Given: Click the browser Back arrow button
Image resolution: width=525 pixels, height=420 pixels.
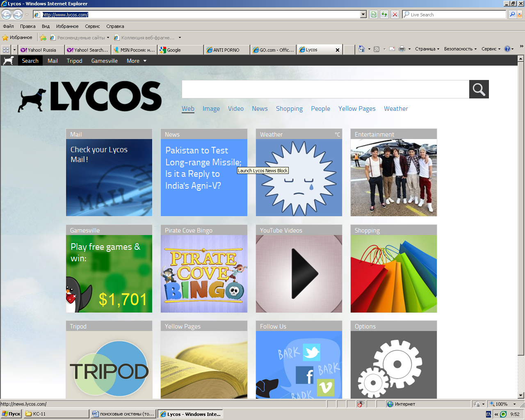Looking at the screenshot, I should click(7, 15).
